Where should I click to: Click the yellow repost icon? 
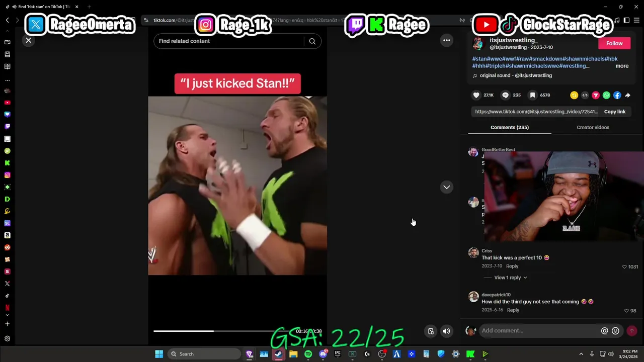(x=574, y=95)
